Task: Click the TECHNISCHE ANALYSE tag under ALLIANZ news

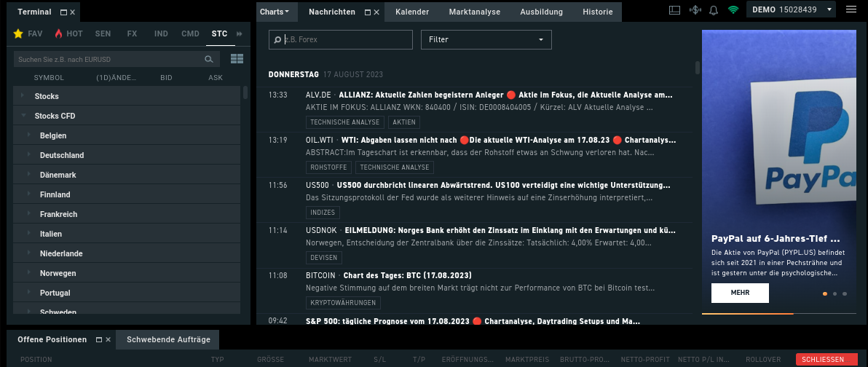Action: (x=345, y=122)
